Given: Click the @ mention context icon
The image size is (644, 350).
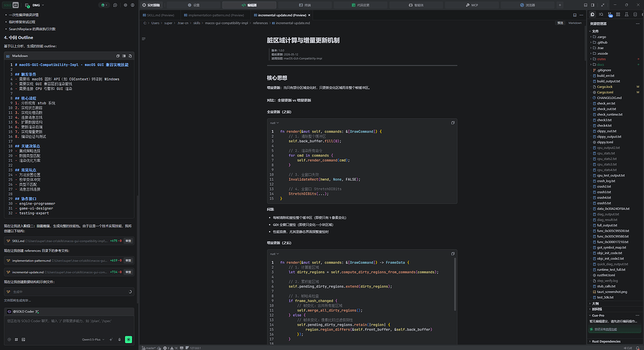Looking at the screenshot, I should pyautogui.click(x=9, y=339).
